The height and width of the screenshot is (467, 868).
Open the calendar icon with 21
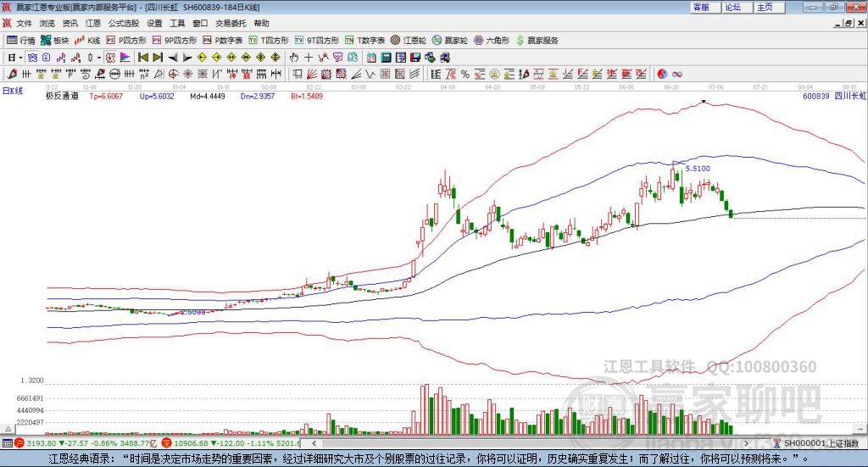pyautogui.click(x=371, y=58)
